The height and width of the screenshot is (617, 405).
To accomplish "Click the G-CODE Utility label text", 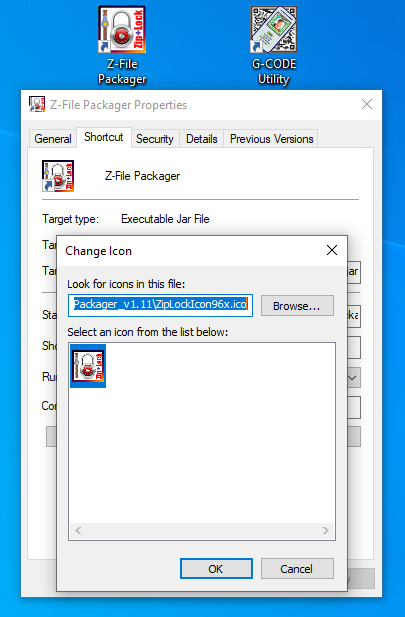I will click(274, 71).
